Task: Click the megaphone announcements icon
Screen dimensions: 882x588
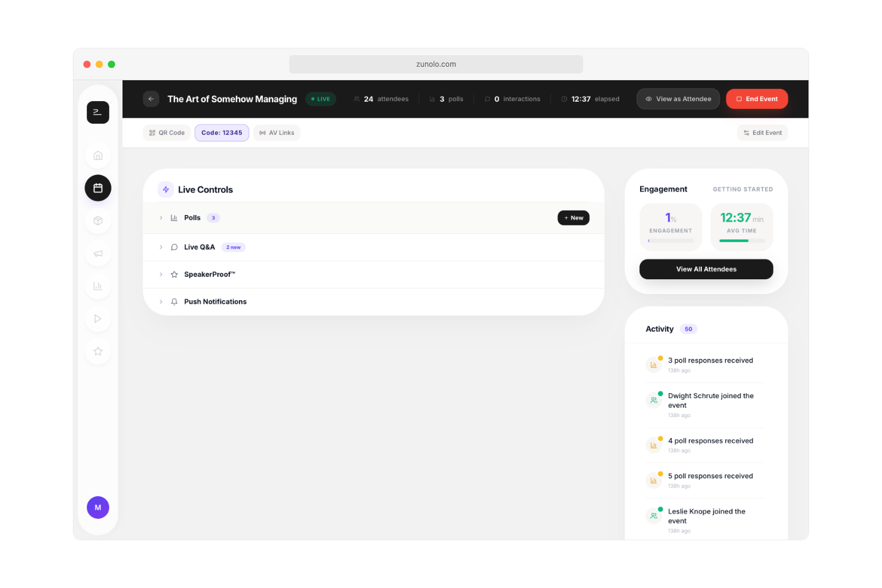Action: [x=98, y=253]
